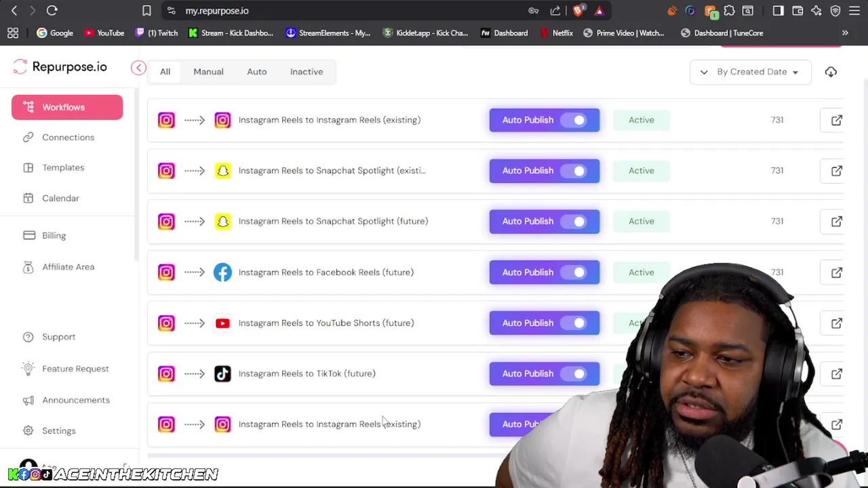Open YouTube Shorts (future) workflow external icon
Screen dimensions: 868x488
837,323
